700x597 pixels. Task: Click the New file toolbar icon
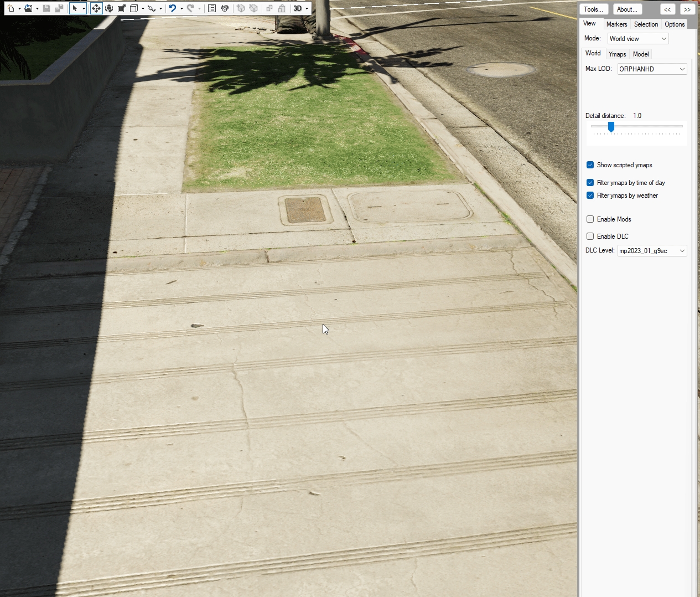pos(11,8)
